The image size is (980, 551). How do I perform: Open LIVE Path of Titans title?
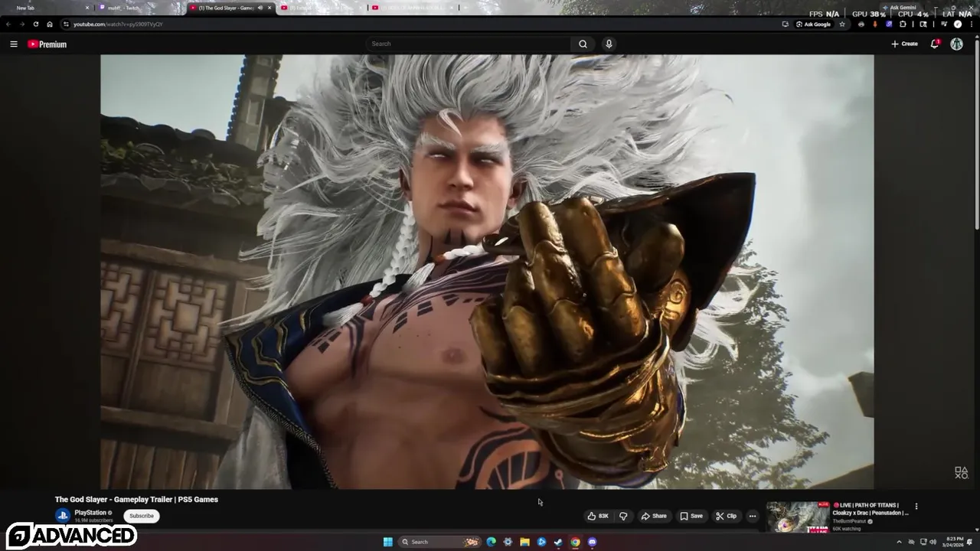(871, 509)
